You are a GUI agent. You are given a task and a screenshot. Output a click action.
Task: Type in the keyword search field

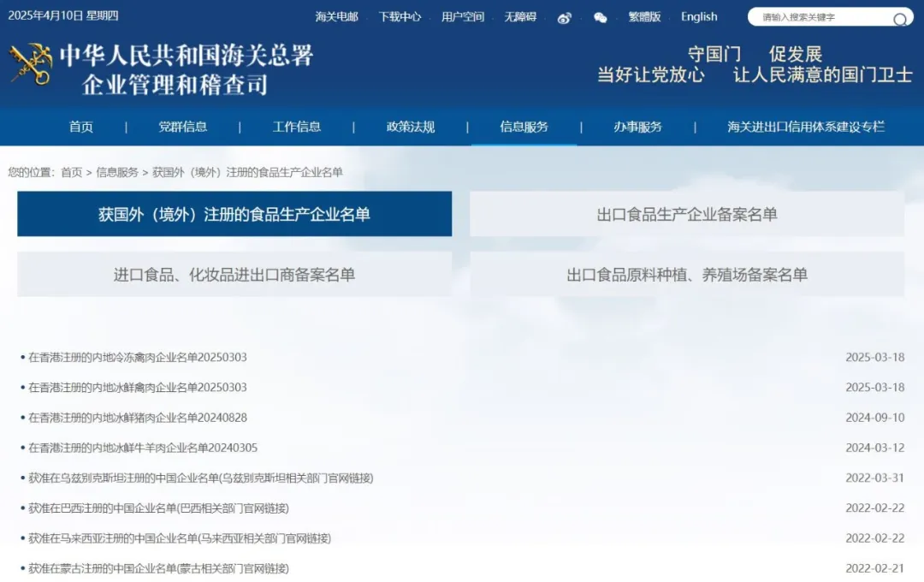point(821,17)
